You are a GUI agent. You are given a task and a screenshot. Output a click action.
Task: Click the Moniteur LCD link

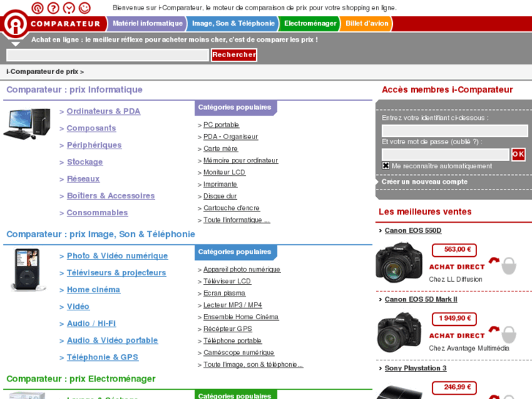(x=224, y=172)
